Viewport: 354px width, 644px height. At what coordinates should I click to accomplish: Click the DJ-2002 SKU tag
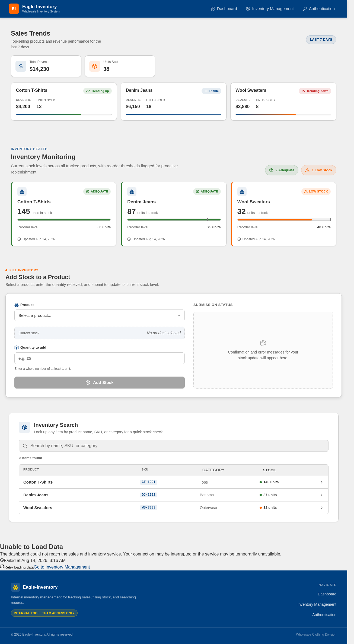click(x=149, y=495)
